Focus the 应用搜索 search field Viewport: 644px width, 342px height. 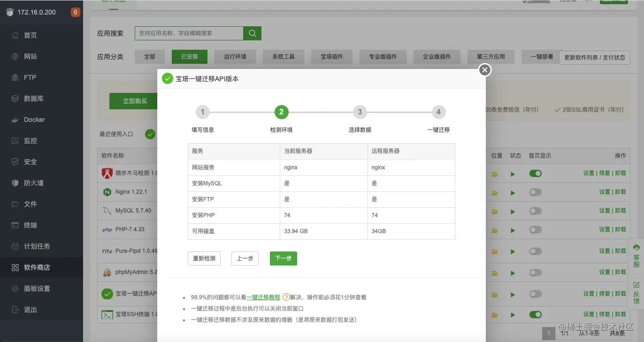pos(189,33)
